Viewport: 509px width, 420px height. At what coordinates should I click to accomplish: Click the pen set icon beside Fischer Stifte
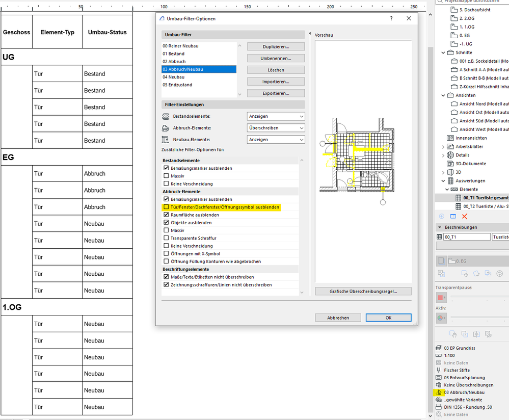(x=439, y=370)
